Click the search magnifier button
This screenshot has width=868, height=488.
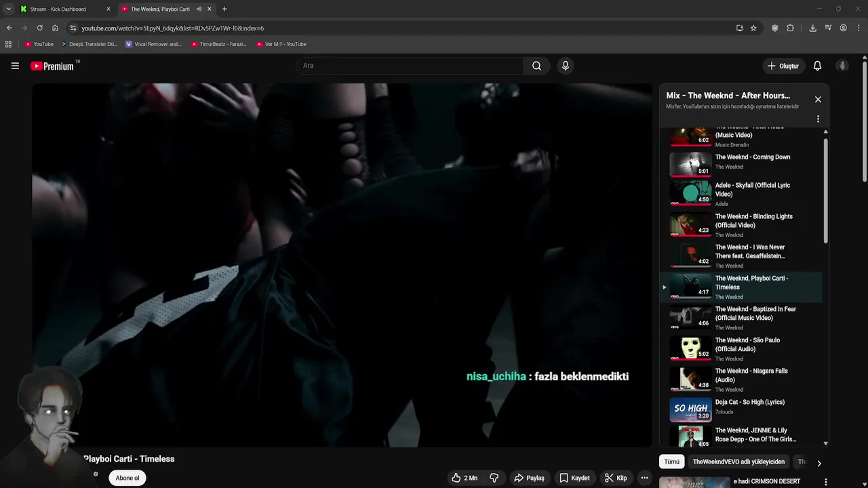[536, 66]
